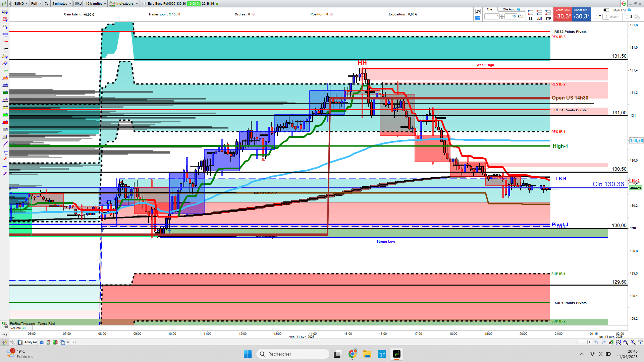Open the chat comment icon in bottom toolbar
This screenshot has width=644, height=362.
point(42,342)
